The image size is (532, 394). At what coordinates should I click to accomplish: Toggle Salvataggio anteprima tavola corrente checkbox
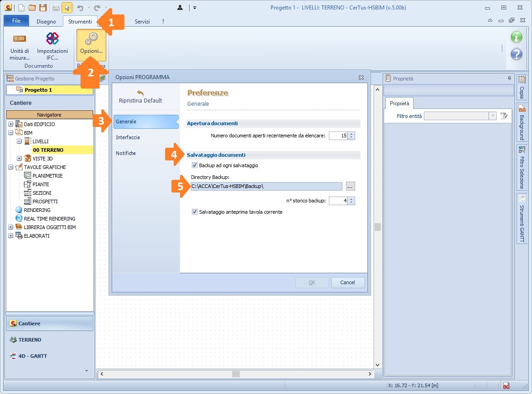click(x=195, y=212)
